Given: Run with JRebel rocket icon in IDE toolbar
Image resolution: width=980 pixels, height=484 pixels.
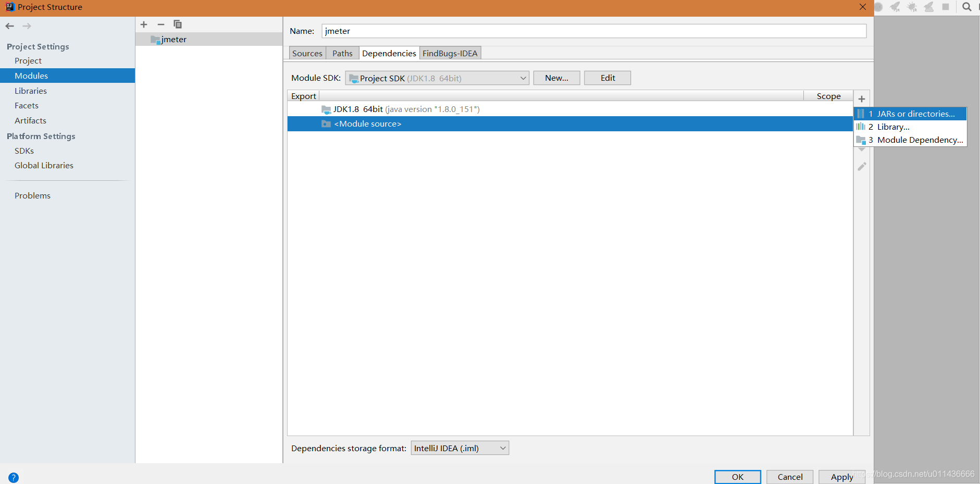Looking at the screenshot, I should [x=895, y=7].
